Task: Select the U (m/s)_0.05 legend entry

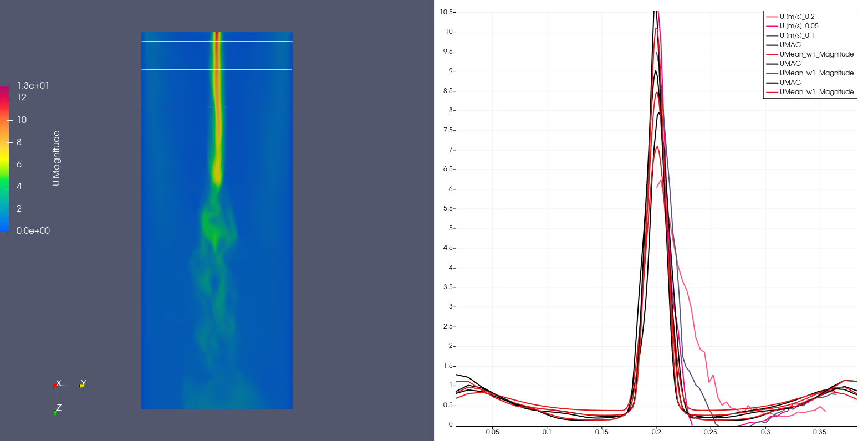Action: pos(799,26)
